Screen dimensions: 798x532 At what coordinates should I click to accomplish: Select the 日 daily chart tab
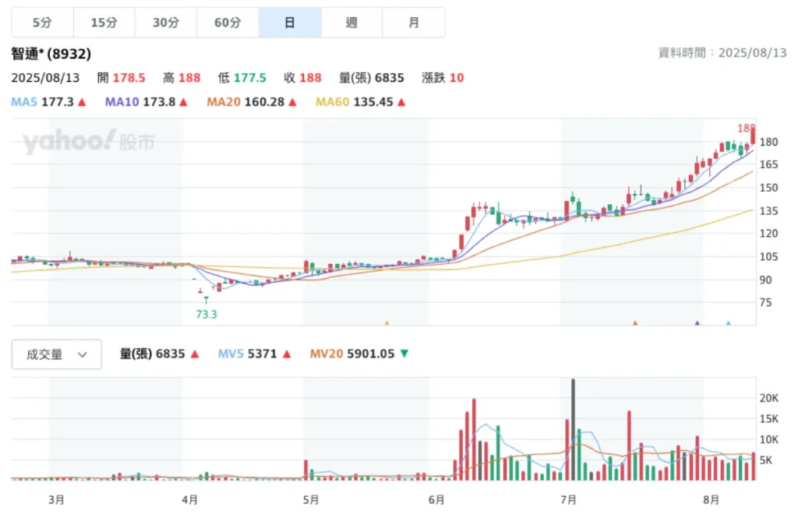(290, 23)
